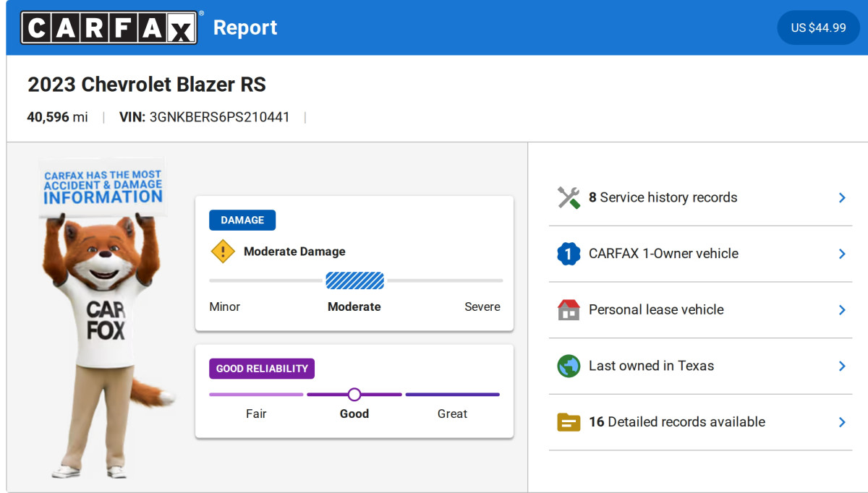
Task: Open Last owned in Texas details arrow
Action: point(842,366)
